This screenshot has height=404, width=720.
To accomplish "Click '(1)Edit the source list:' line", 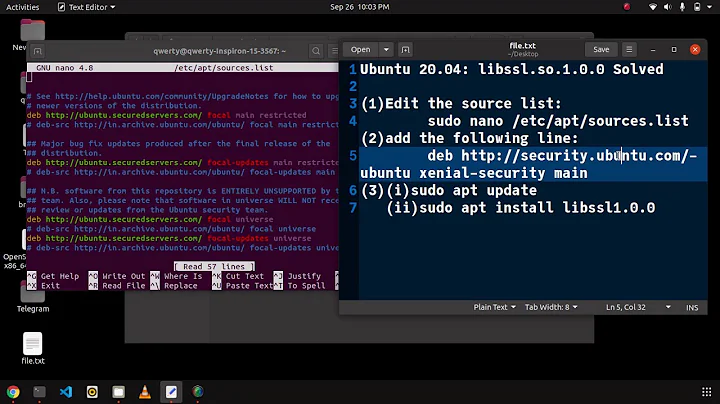I will coord(461,104).
